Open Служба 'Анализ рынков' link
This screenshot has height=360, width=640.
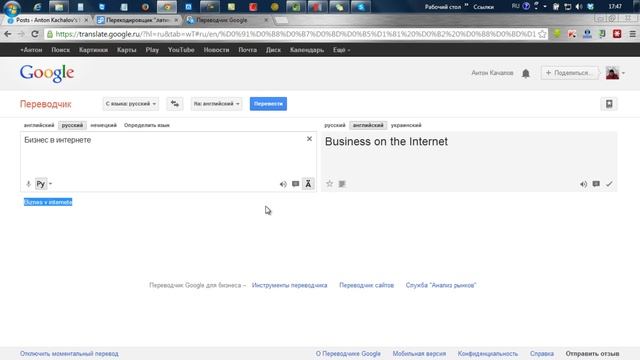[441, 285]
